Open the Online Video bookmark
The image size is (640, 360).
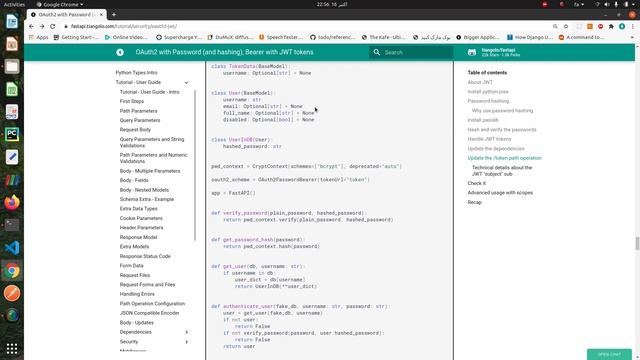(x=126, y=37)
